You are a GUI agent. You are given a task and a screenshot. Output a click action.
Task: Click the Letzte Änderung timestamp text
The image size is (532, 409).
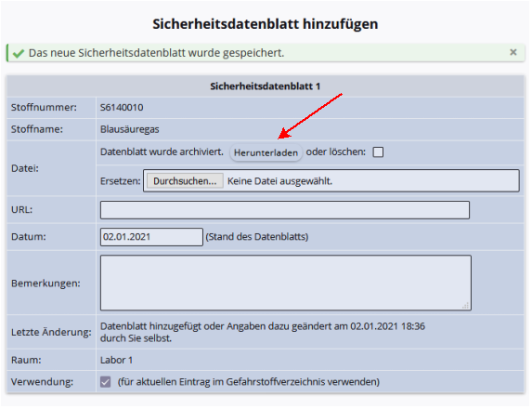point(263,332)
